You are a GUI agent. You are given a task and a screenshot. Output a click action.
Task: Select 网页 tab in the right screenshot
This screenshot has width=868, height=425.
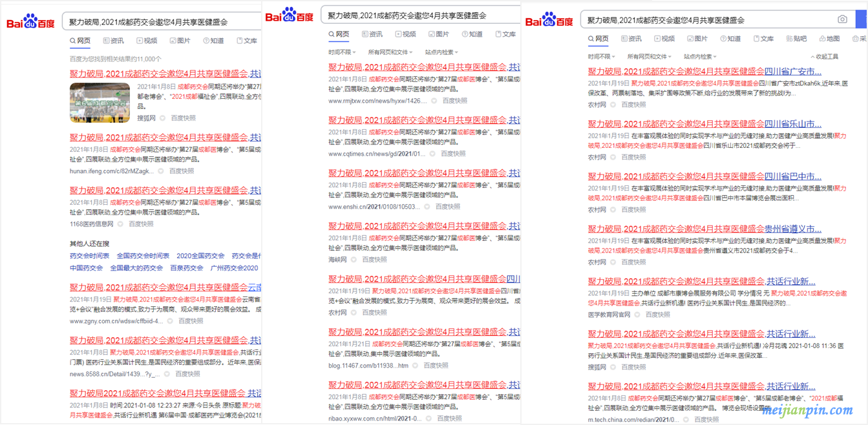[x=598, y=39]
